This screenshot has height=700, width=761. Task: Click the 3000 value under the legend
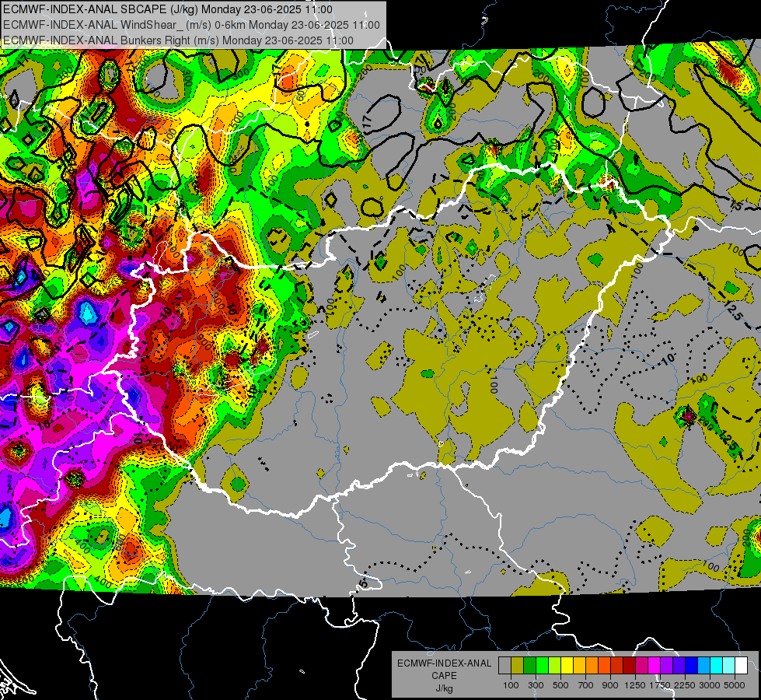[x=709, y=685]
